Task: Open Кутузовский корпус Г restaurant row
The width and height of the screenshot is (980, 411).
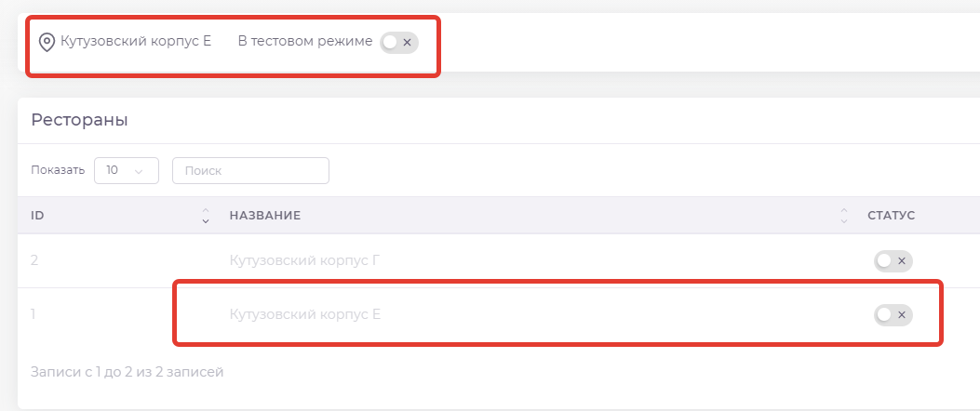Action: [x=304, y=261]
